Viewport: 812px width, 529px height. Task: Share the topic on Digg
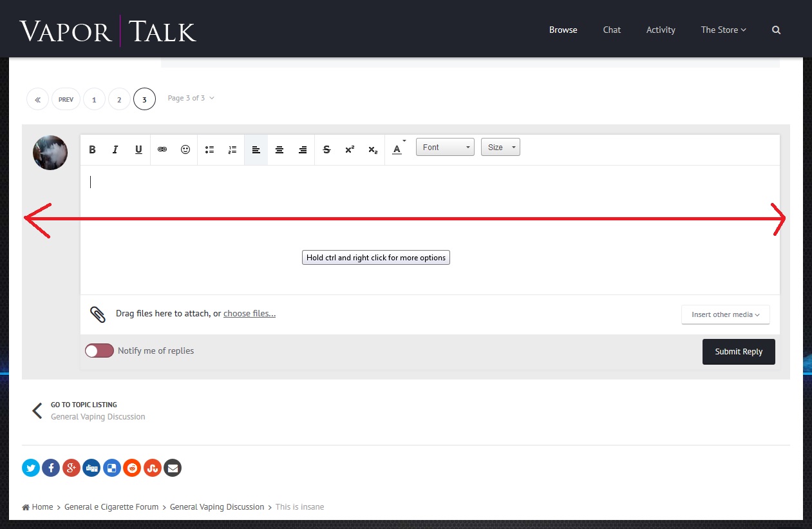(x=91, y=468)
